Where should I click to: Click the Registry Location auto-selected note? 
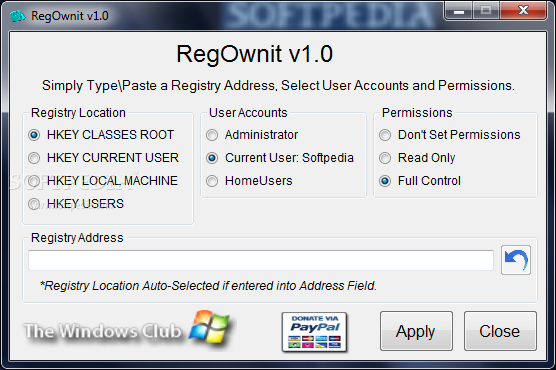pos(208,286)
